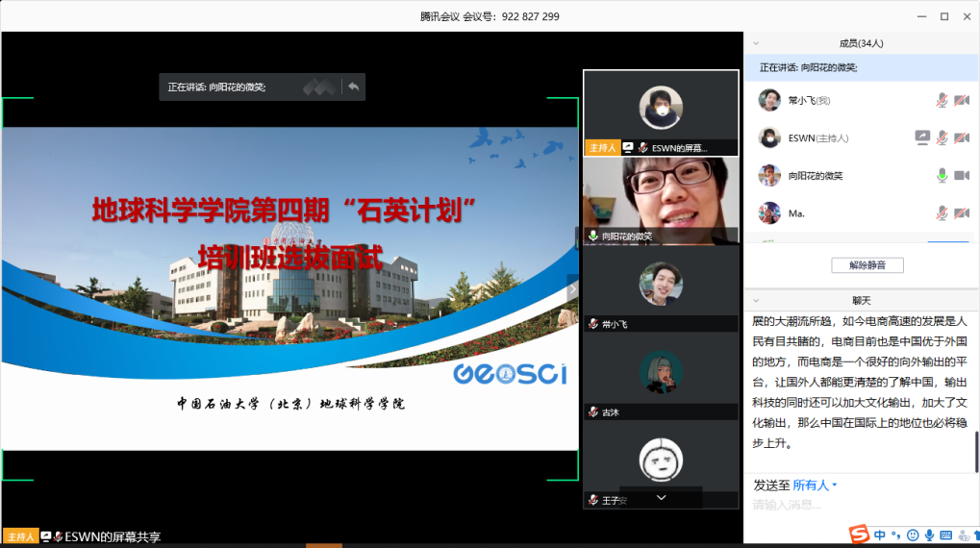Click Ma.'s camera-off icon in member list
This screenshot has height=548, width=980.
(961, 212)
